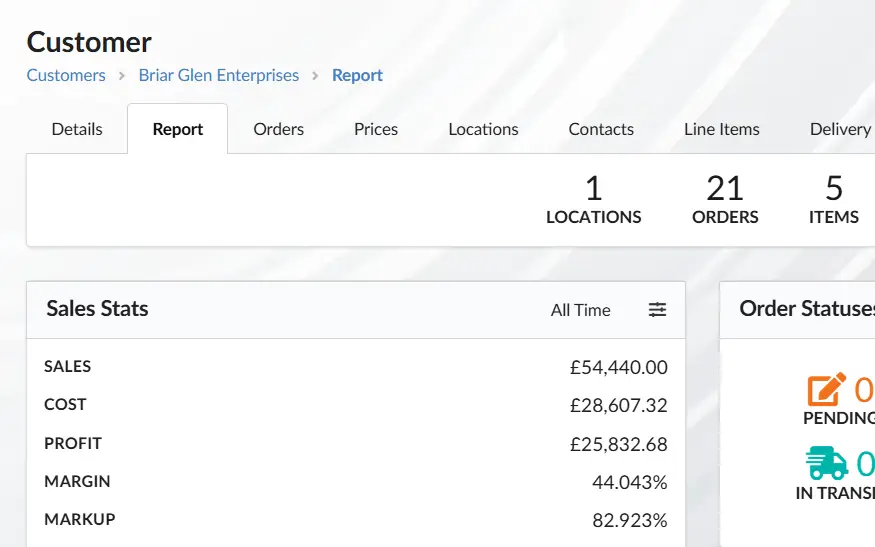Screen dimensions: 875x547
Task: Click the 5 Items counter
Action: [x=834, y=199]
